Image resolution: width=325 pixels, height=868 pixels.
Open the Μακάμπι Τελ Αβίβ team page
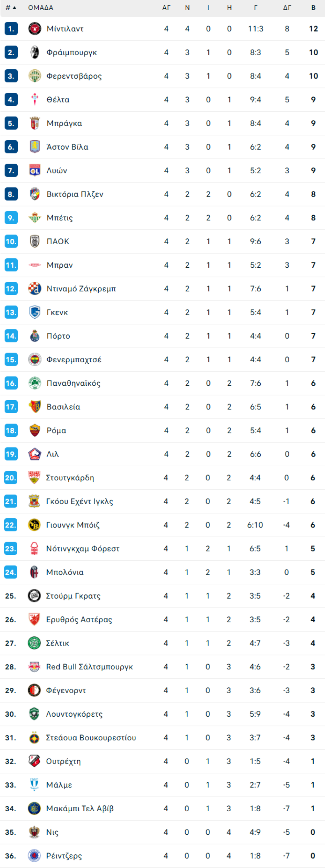(x=80, y=808)
